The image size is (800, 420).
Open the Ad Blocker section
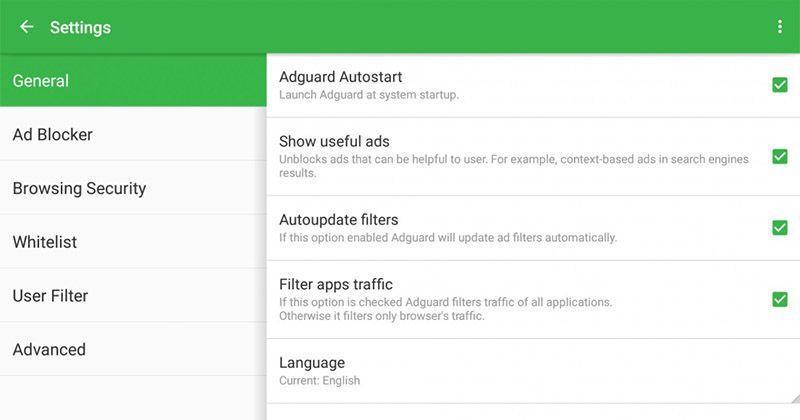click(133, 134)
